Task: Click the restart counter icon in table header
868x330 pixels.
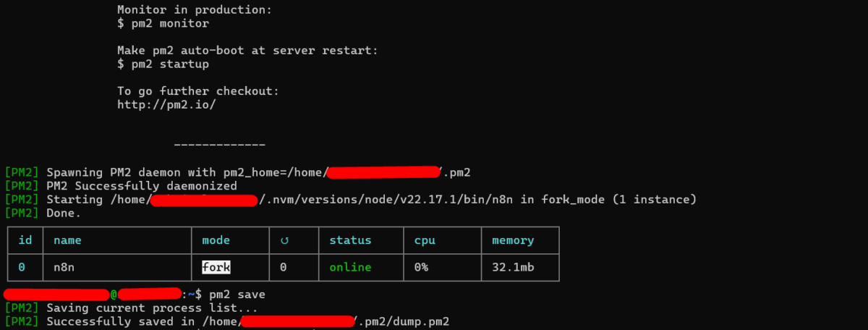Action: point(284,240)
